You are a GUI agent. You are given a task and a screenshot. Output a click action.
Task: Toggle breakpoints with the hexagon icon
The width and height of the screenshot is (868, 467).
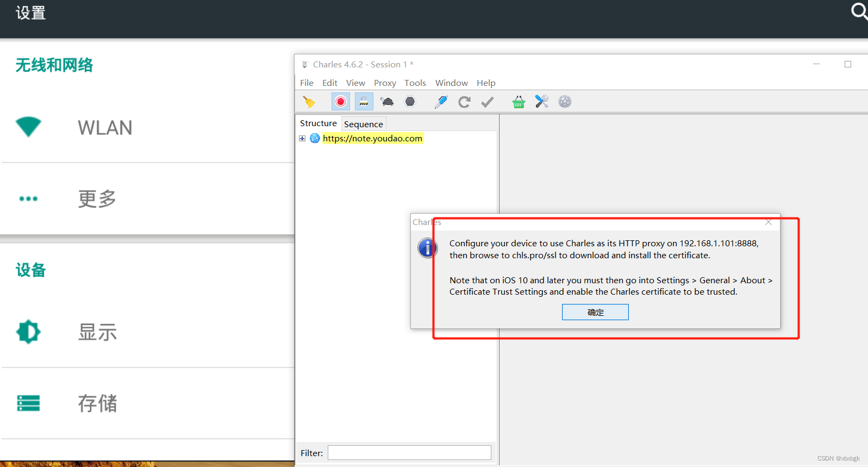(410, 102)
